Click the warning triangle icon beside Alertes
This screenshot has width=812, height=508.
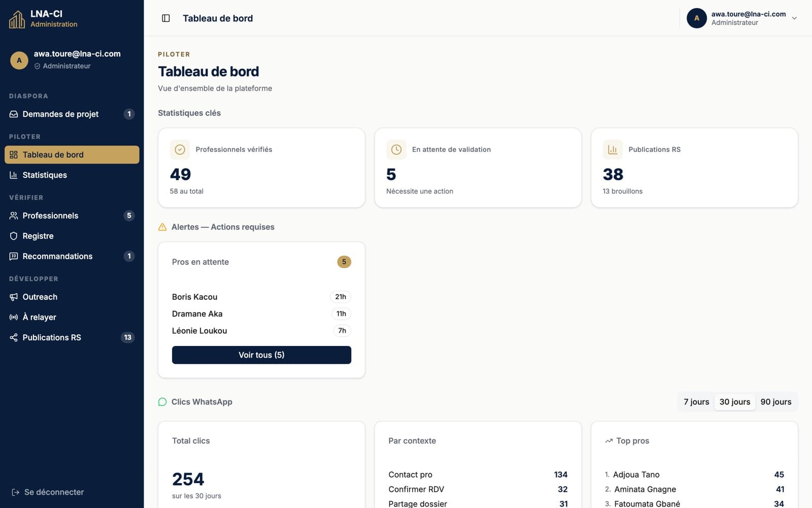tap(162, 227)
